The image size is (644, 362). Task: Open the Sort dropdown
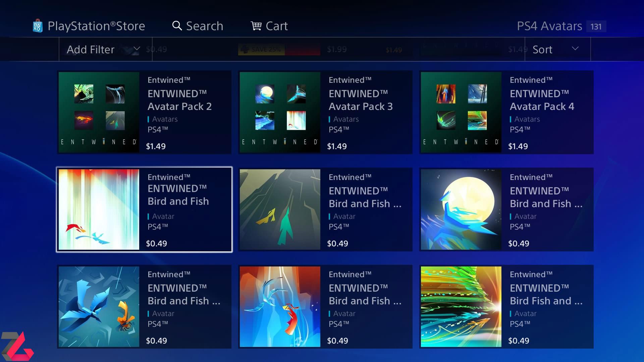pyautogui.click(x=557, y=49)
